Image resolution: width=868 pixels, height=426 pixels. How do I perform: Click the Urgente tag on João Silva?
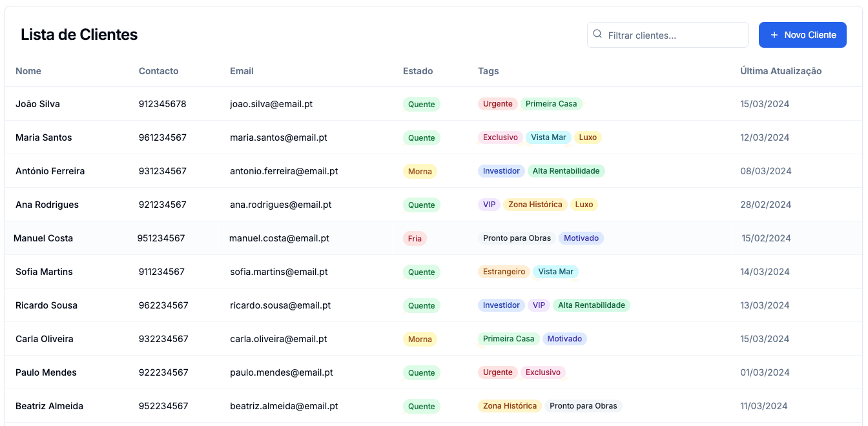point(497,104)
